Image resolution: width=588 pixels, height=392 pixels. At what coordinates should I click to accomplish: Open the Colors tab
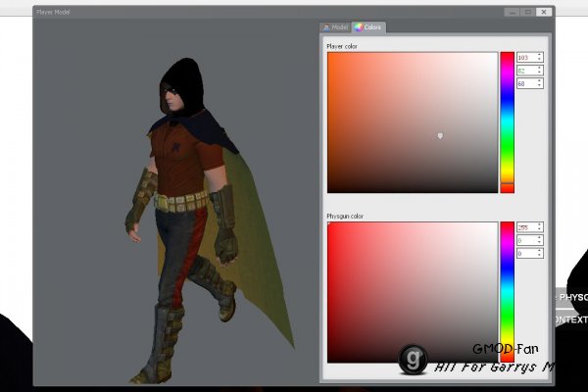coord(369,27)
